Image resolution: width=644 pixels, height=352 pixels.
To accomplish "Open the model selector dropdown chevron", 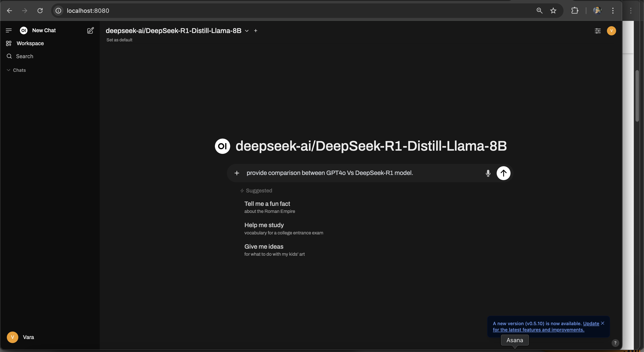I will tap(247, 31).
